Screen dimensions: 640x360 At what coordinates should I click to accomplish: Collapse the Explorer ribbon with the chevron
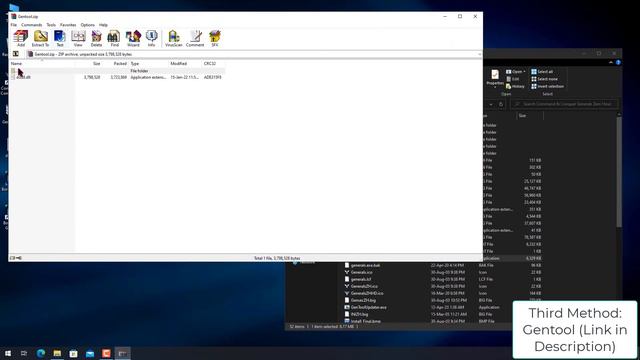611,62
